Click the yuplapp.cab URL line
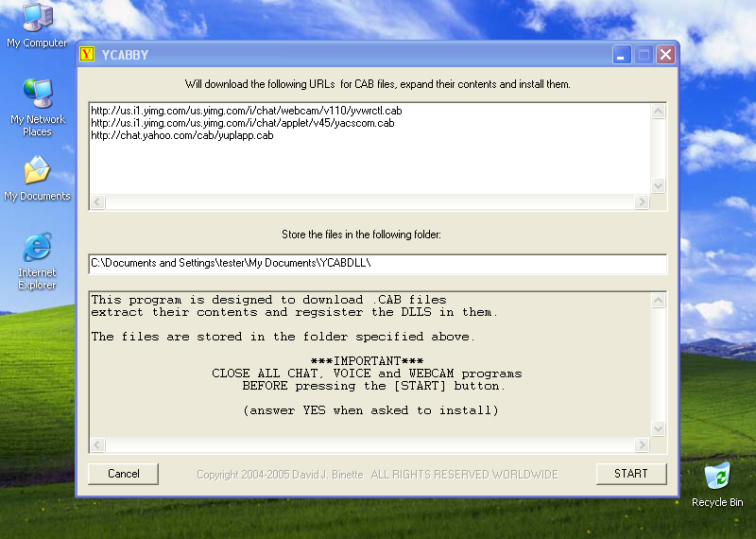This screenshot has height=539, width=756. 182,135
